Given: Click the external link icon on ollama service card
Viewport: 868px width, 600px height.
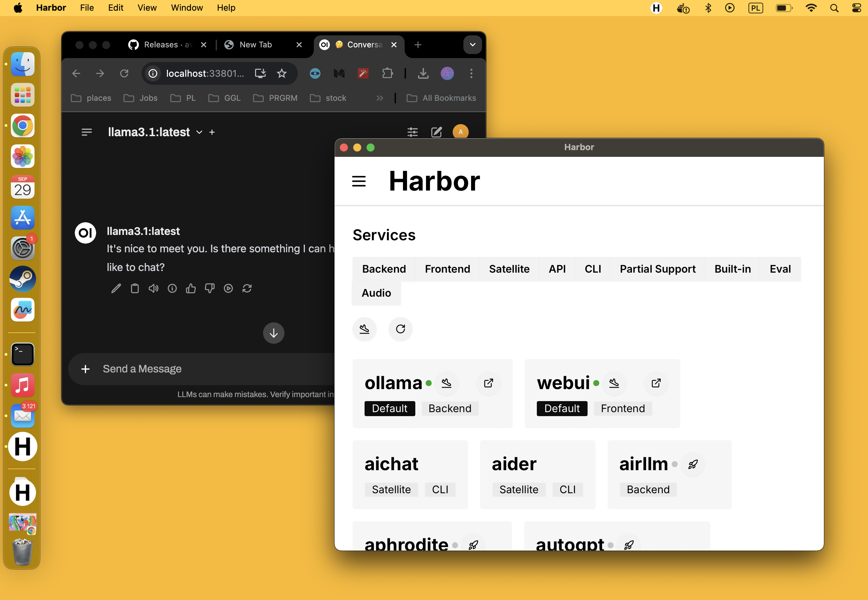Looking at the screenshot, I should (x=489, y=383).
